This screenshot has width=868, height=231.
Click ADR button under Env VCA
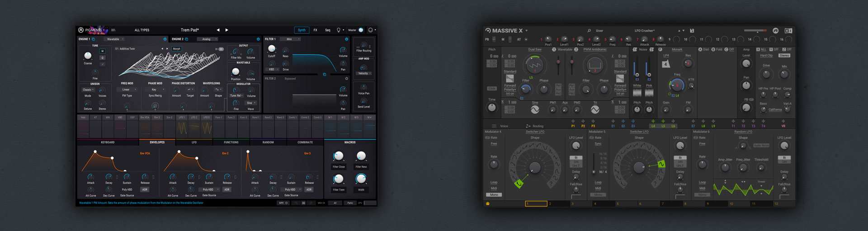coord(145,189)
